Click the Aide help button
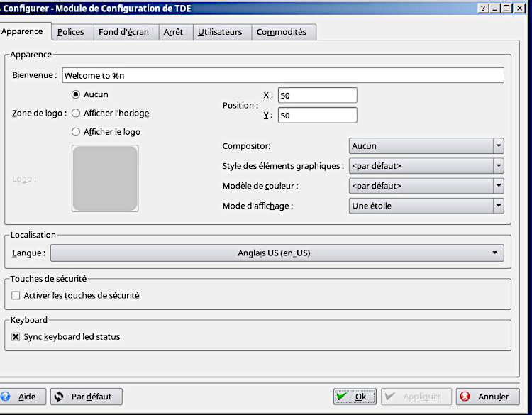Viewport: 532px width, 415px height. click(23, 397)
